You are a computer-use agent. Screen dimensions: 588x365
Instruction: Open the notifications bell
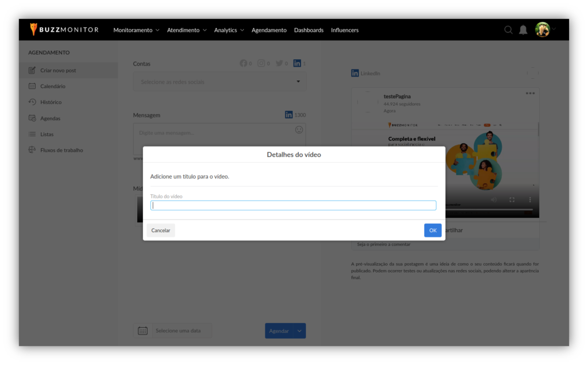pos(523,30)
